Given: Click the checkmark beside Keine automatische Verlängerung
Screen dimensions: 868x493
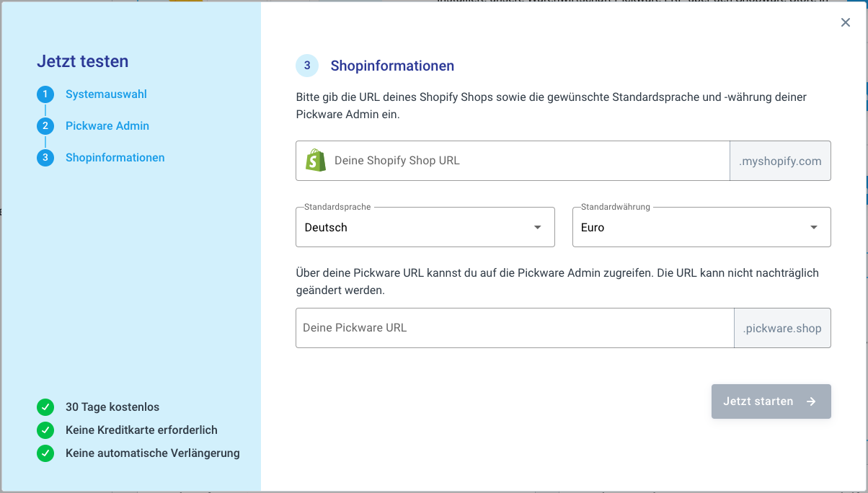Looking at the screenshot, I should click(45, 453).
